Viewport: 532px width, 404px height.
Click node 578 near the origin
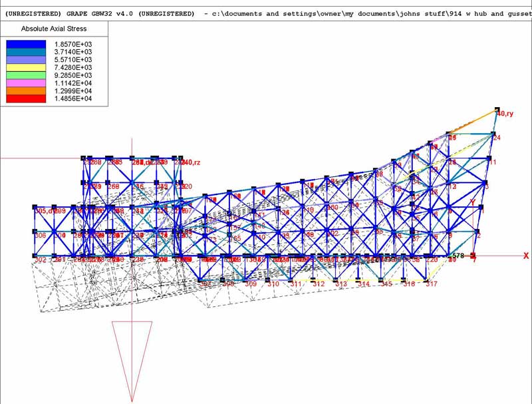click(458, 256)
